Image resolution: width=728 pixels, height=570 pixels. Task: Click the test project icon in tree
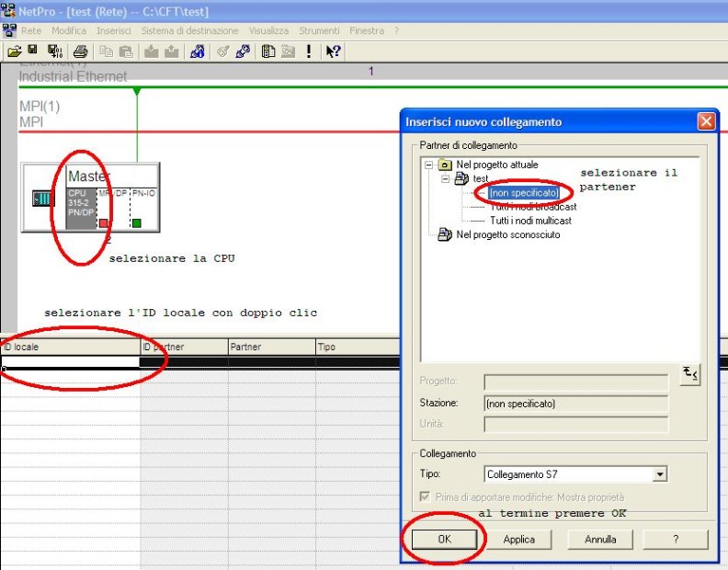(461, 178)
